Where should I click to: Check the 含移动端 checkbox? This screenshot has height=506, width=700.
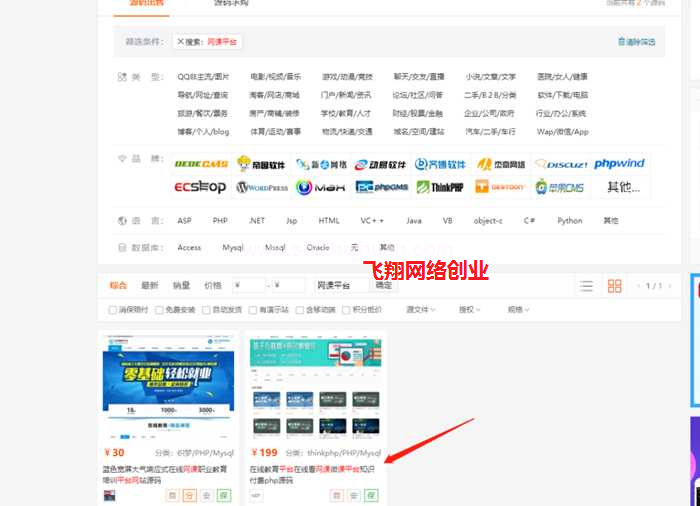point(300,309)
